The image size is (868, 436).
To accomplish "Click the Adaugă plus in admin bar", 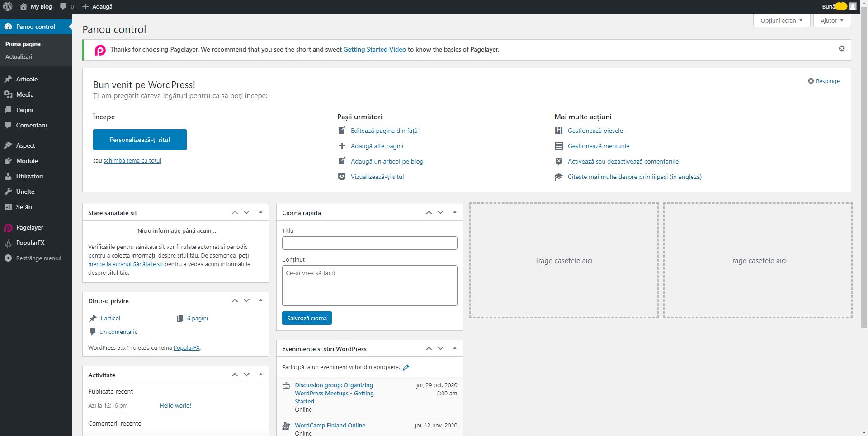I will (85, 6).
